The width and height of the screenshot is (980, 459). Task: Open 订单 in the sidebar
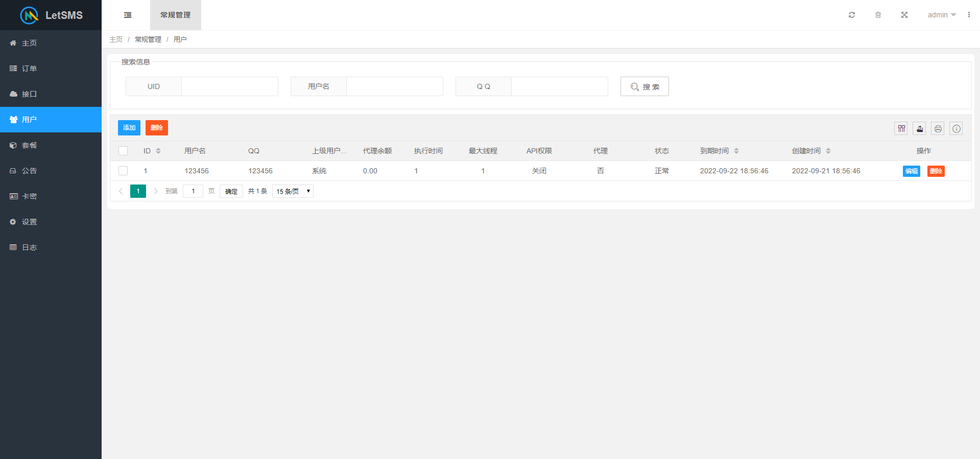tap(51, 68)
